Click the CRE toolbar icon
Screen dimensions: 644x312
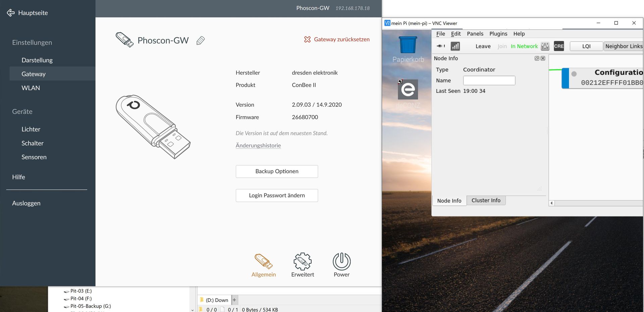pos(559,46)
